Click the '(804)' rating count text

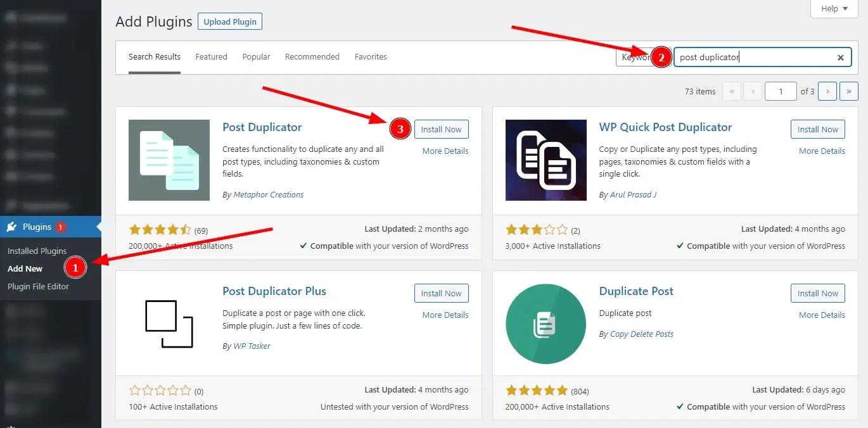click(x=580, y=391)
